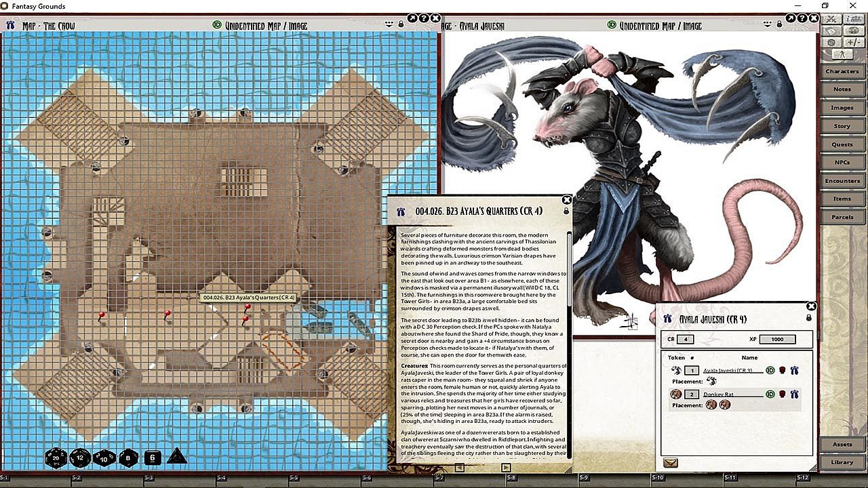Open the Library panel

(x=842, y=462)
